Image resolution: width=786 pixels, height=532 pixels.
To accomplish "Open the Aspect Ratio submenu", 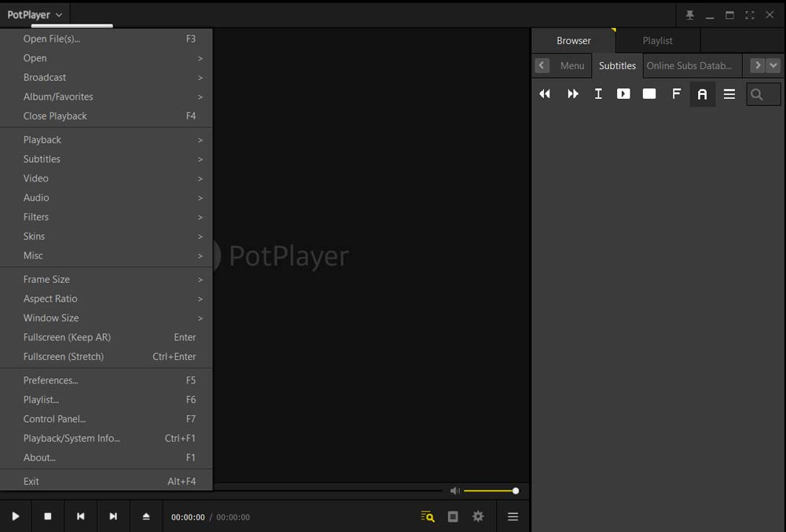I will point(106,299).
